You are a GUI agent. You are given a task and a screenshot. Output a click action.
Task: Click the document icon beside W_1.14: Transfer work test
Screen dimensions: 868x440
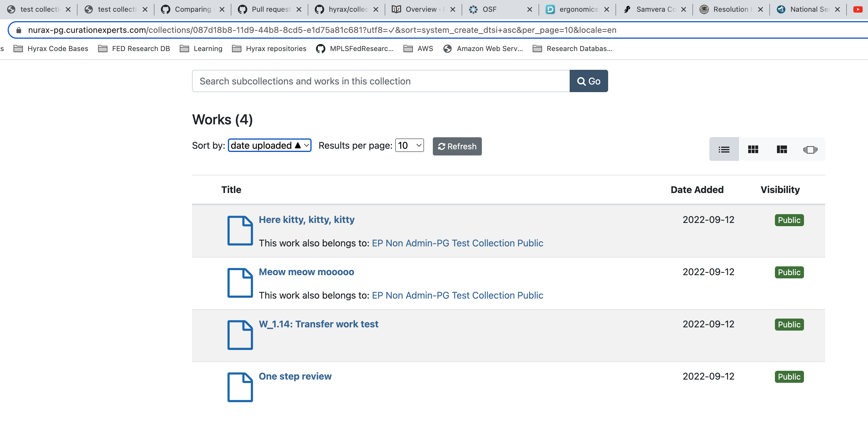pos(240,335)
